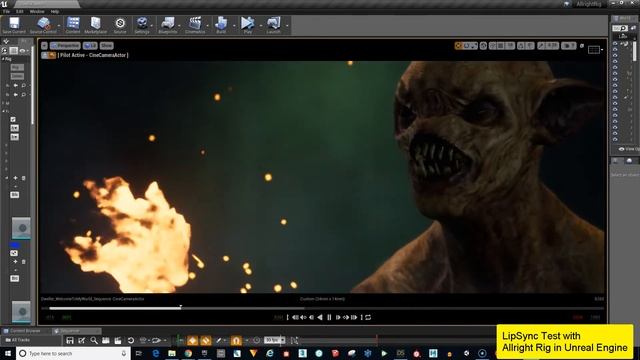Click the Cinematics clapperboard icon

tap(195, 23)
